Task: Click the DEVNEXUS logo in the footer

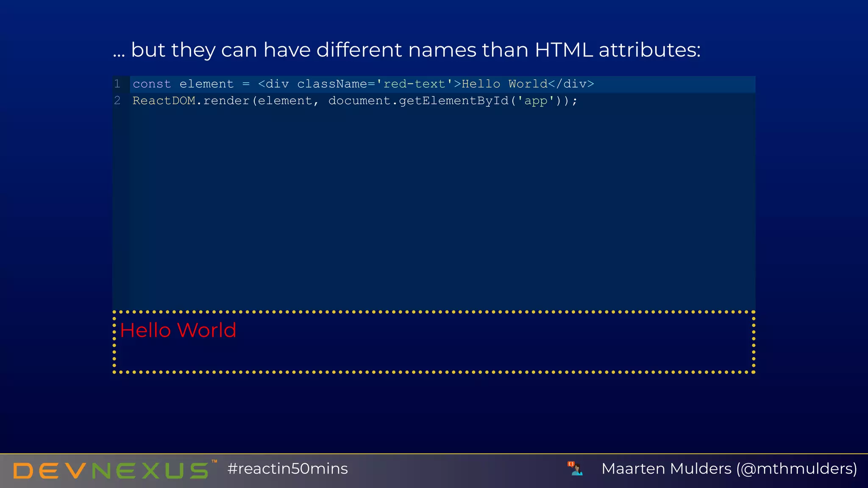Action: (x=115, y=470)
